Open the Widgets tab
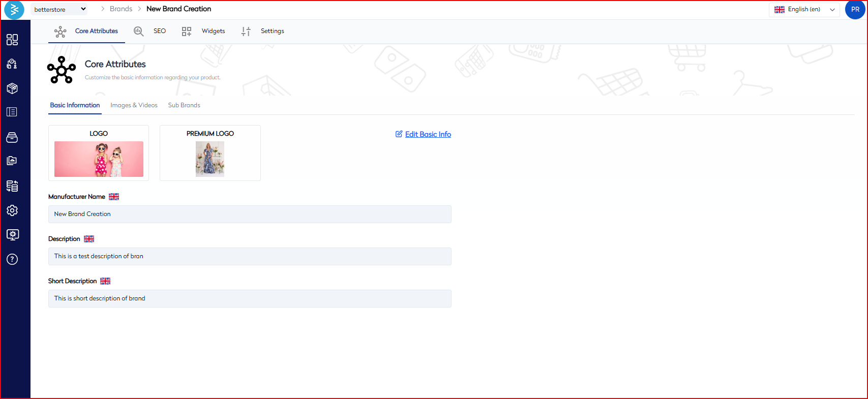Viewport: 868px width, 399px height. (203, 31)
